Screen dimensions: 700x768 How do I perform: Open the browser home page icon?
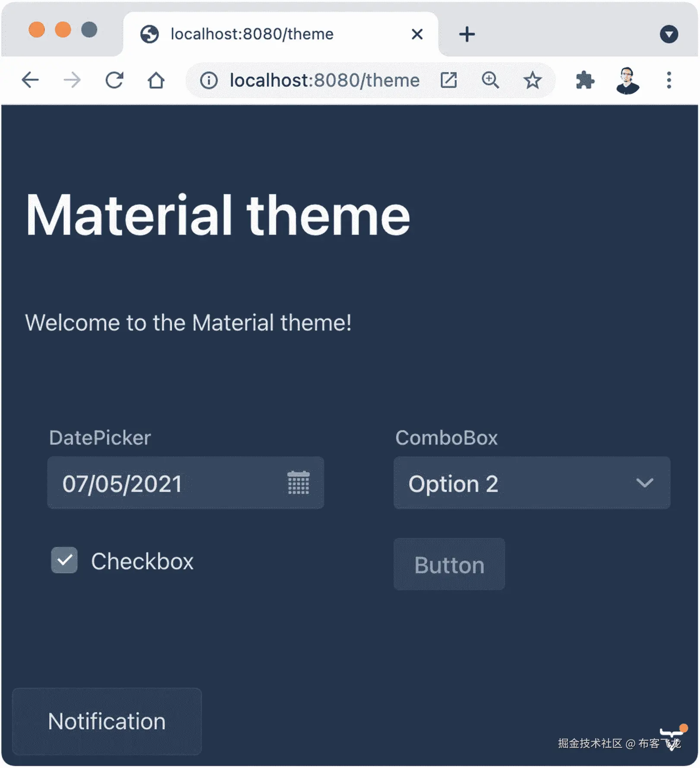[156, 80]
